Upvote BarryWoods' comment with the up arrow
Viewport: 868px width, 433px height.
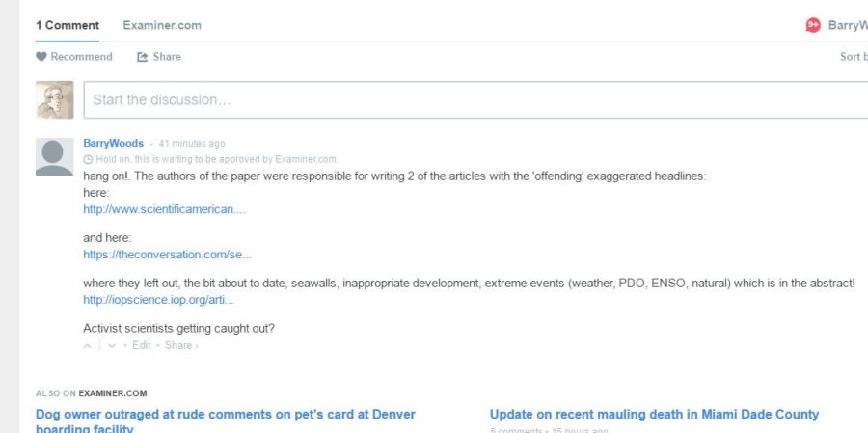click(x=88, y=345)
